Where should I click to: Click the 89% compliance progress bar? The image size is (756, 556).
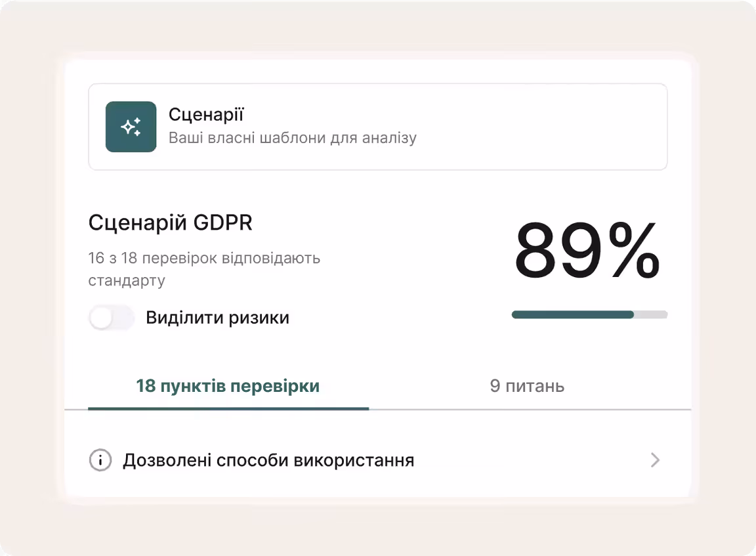[589, 314]
